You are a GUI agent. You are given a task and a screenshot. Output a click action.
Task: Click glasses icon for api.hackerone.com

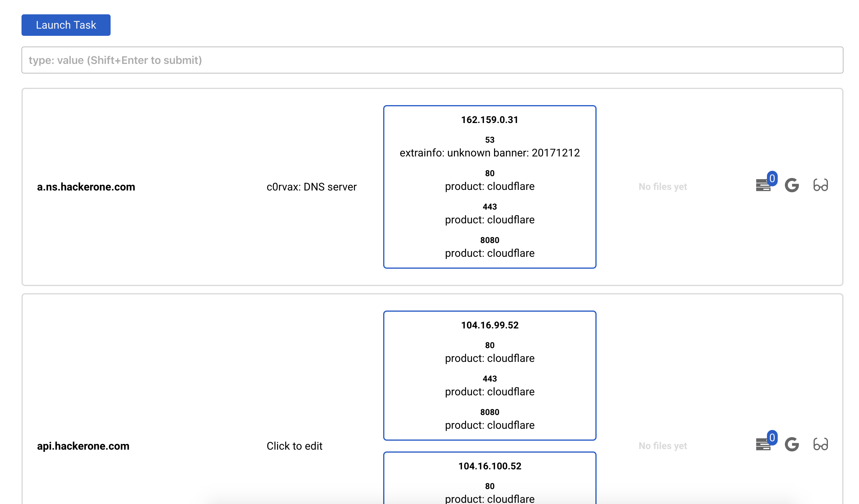click(x=820, y=444)
